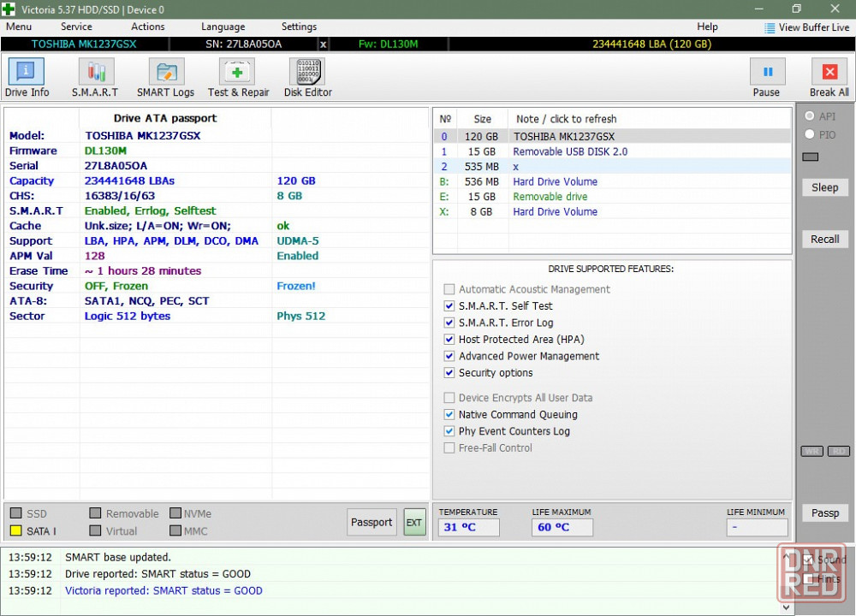Click the Note / click to refresh header
The height and width of the screenshot is (616, 856).
coord(566,119)
